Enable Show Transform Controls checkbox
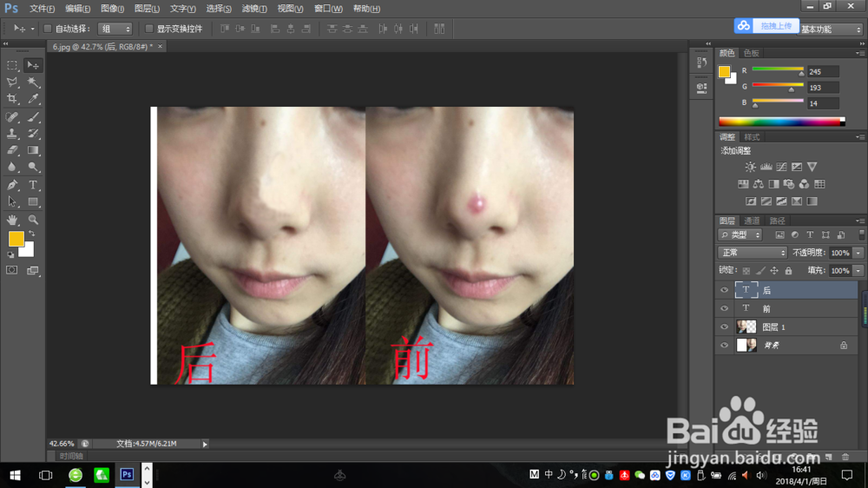 pos(149,29)
